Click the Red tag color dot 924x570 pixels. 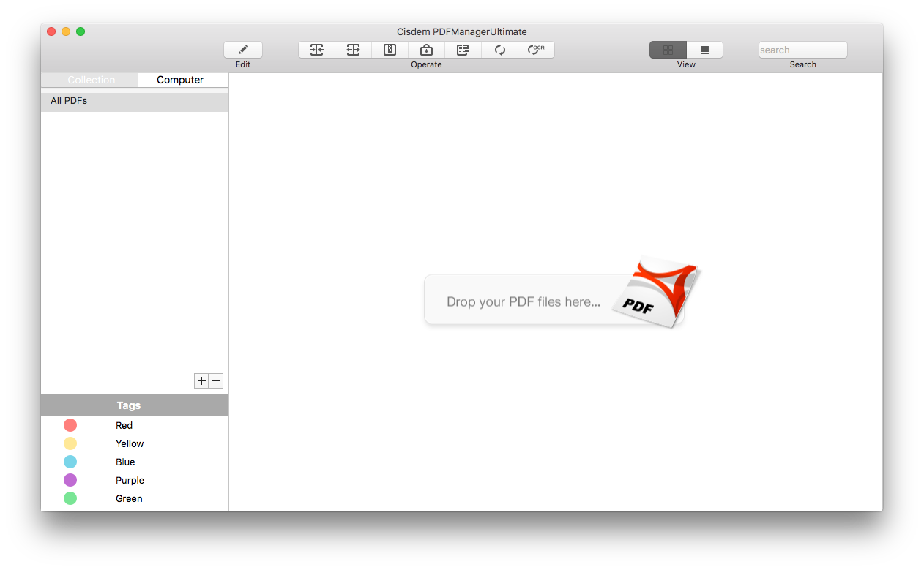(70, 424)
